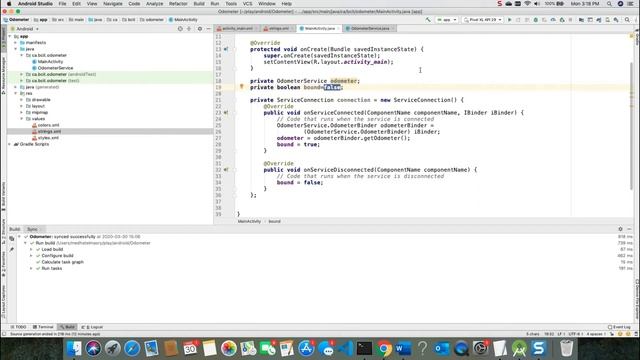
Task: Expand Gradle Scripts node
Action: coord(10,144)
